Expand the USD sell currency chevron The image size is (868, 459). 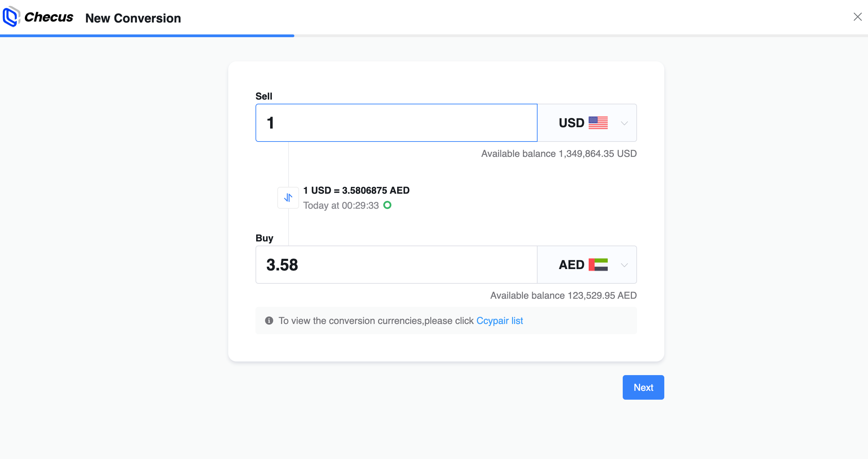(x=624, y=123)
